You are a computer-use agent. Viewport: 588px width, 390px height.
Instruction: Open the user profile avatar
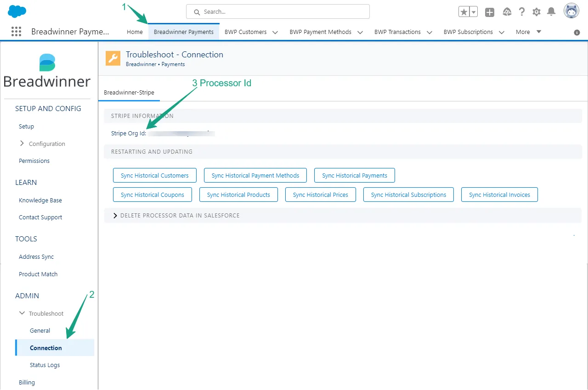(x=571, y=11)
